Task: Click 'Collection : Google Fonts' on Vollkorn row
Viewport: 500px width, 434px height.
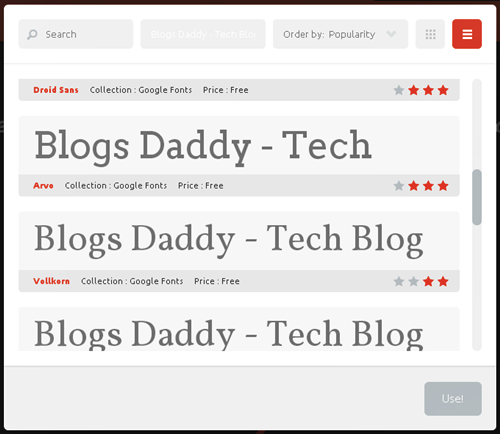Action: (132, 281)
